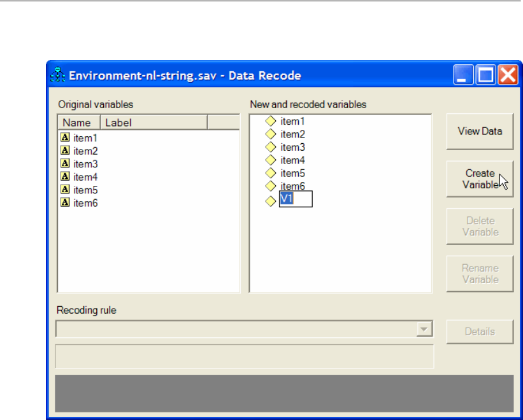Select the string icon next to original item3
The height and width of the screenshot is (420, 523).
pyautogui.click(x=64, y=164)
